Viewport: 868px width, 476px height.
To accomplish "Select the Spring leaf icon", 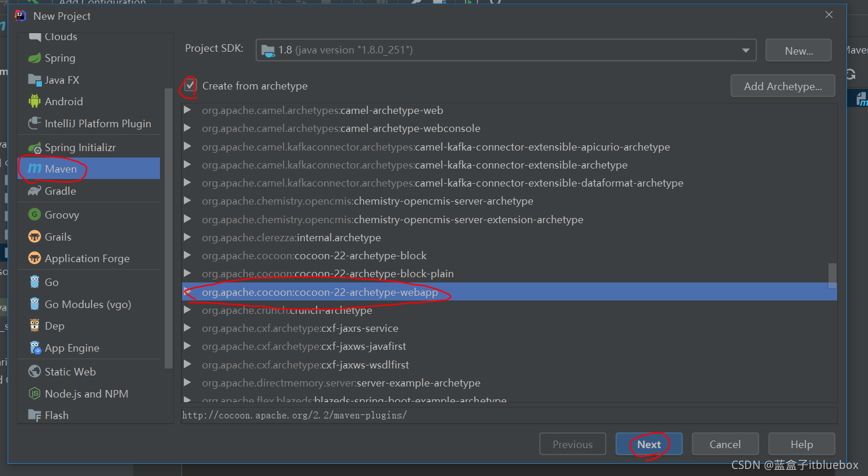I will (x=35, y=58).
